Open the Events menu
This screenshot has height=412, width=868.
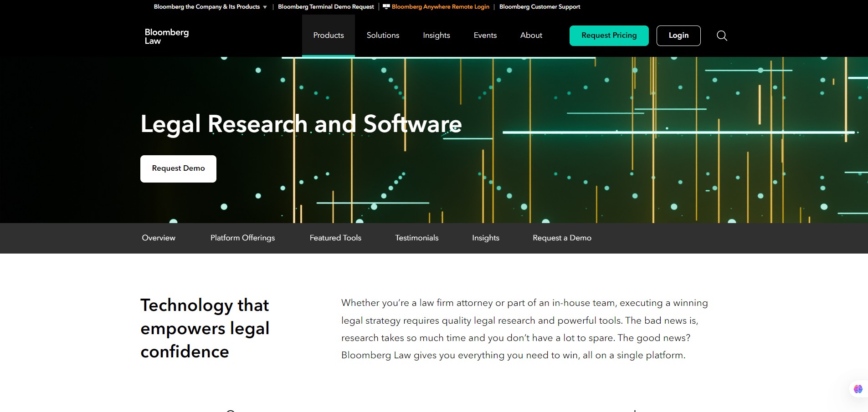(485, 36)
